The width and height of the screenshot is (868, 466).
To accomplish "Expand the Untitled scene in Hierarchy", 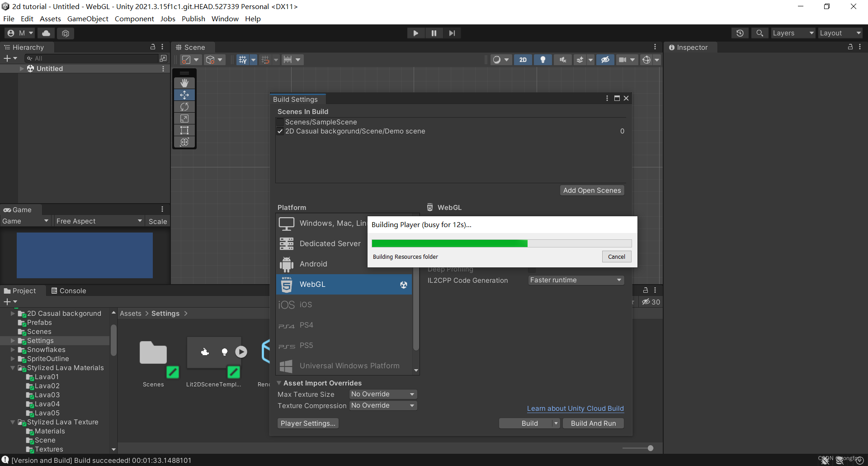I will click(x=22, y=69).
